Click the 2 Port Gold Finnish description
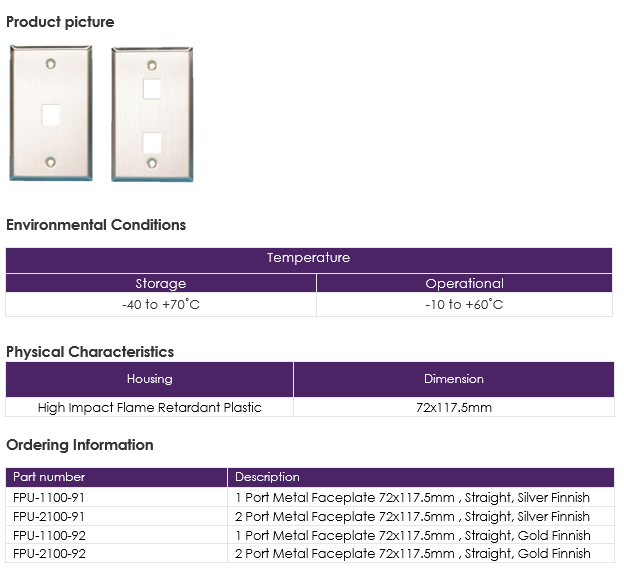The image size is (624, 575). tap(412, 554)
